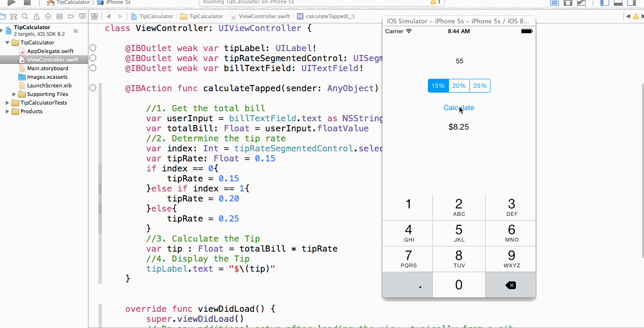Open ViewController.swift jump bar menu
This screenshot has height=328, width=644.
click(260, 17)
